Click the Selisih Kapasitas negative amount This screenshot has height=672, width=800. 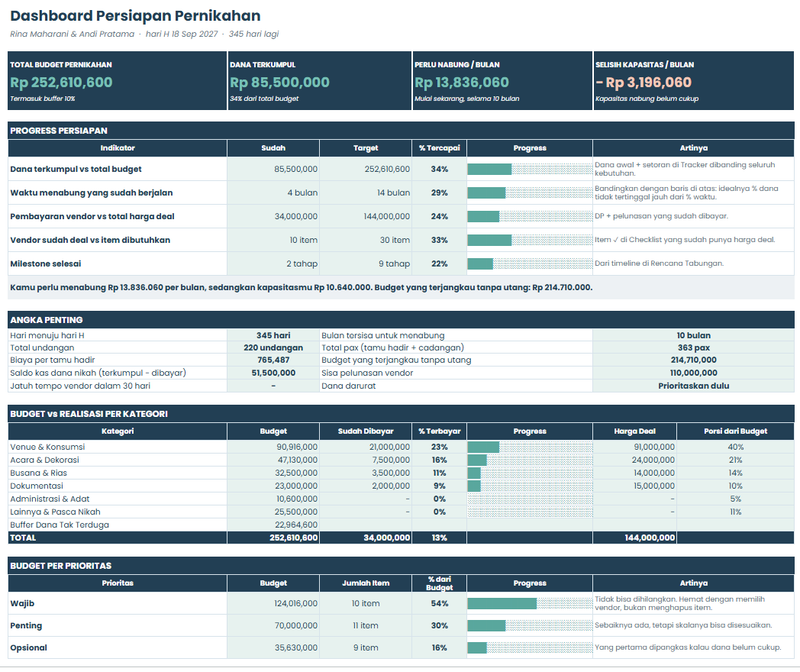pos(643,82)
